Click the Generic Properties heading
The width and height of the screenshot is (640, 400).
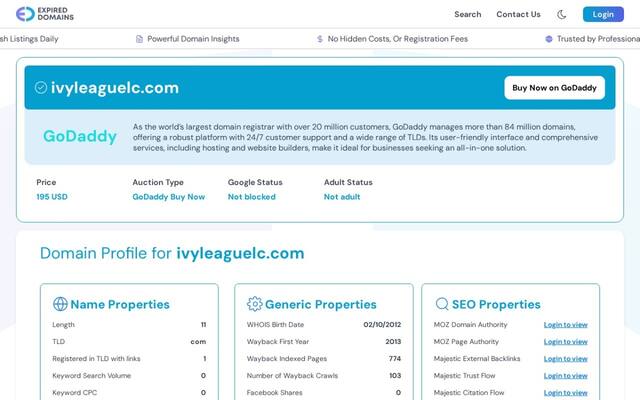coord(320,304)
